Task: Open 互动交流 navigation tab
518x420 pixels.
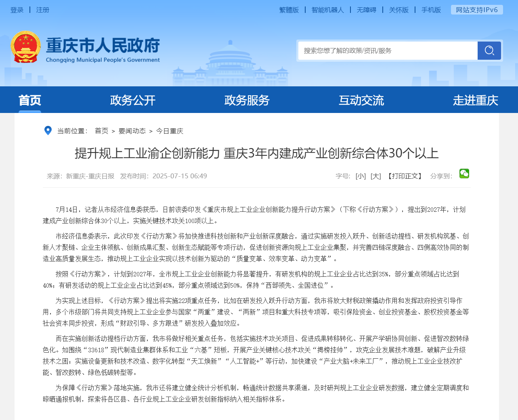Action: click(361, 100)
